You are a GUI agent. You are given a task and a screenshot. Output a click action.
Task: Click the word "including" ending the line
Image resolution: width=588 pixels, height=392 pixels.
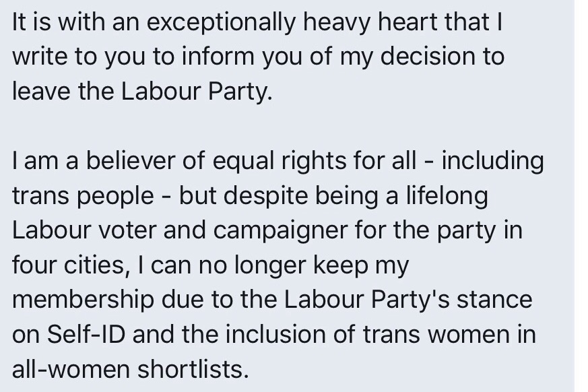click(492, 160)
